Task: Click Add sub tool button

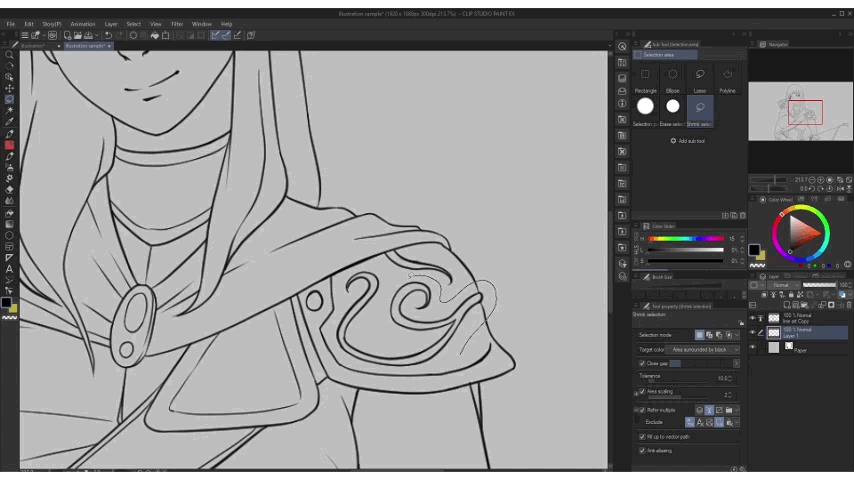Action: tap(687, 141)
